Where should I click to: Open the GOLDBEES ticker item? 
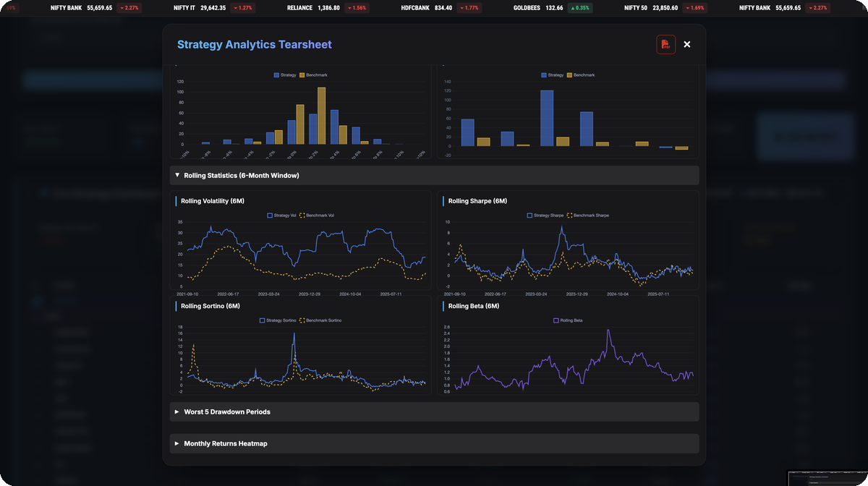(x=554, y=8)
